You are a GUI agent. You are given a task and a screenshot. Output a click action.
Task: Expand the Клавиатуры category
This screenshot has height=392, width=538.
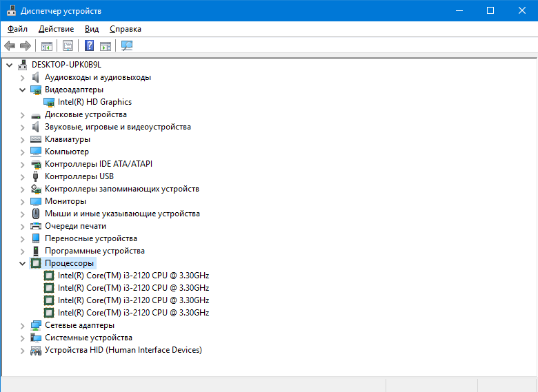[x=23, y=139]
